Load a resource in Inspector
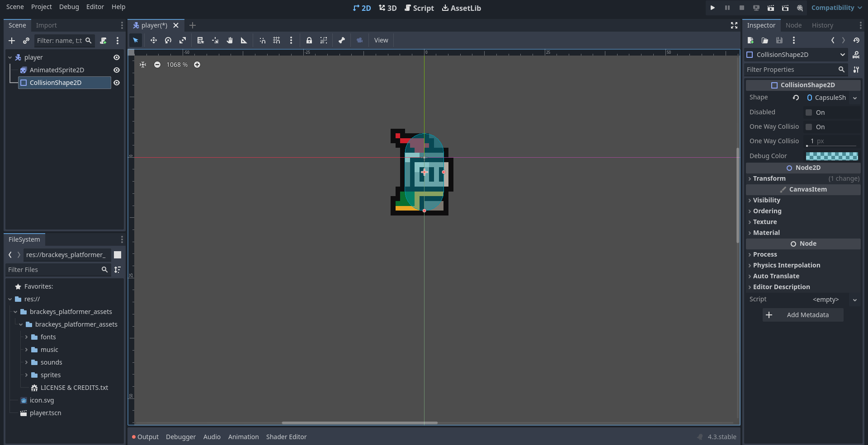The image size is (868, 445). [765, 40]
